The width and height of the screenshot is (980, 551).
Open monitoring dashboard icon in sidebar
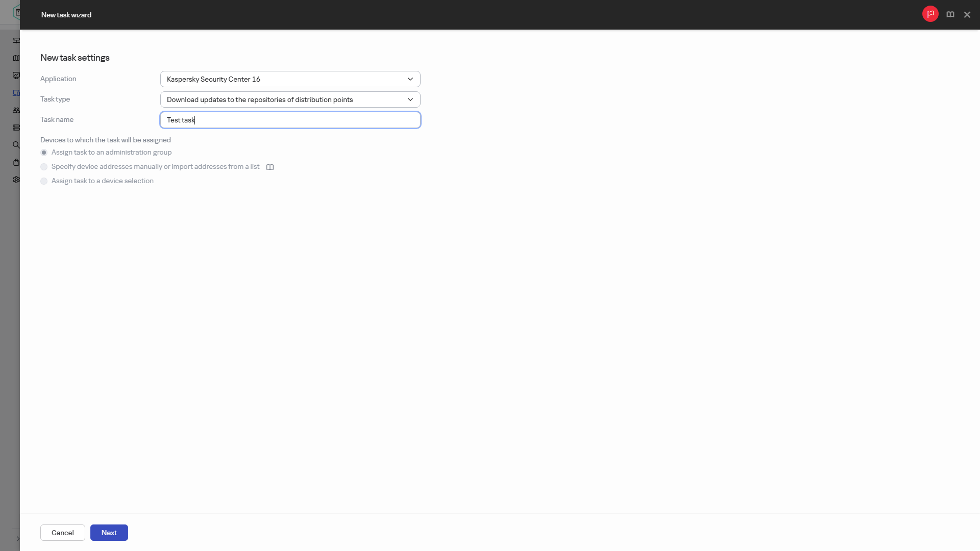click(16, 76)
